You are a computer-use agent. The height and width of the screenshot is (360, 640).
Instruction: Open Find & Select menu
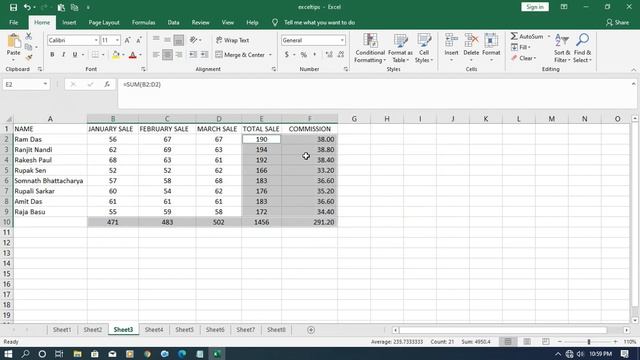coord(582,48)
